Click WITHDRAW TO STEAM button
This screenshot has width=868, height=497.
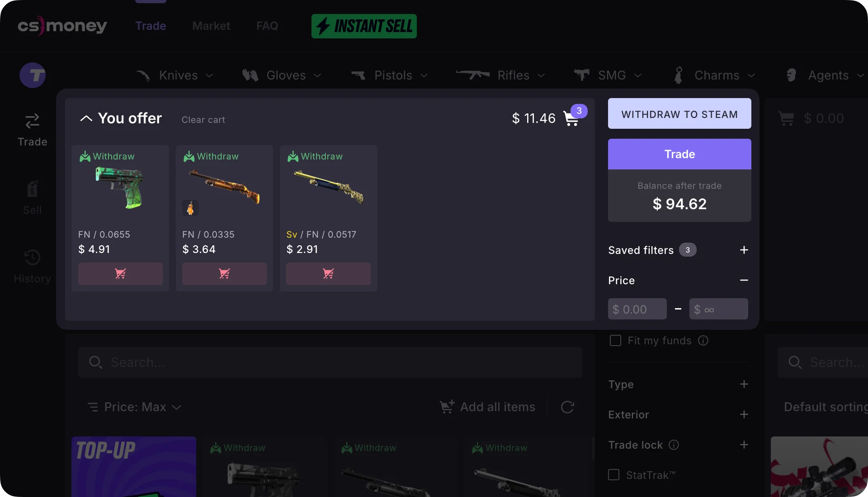point(679,113)
